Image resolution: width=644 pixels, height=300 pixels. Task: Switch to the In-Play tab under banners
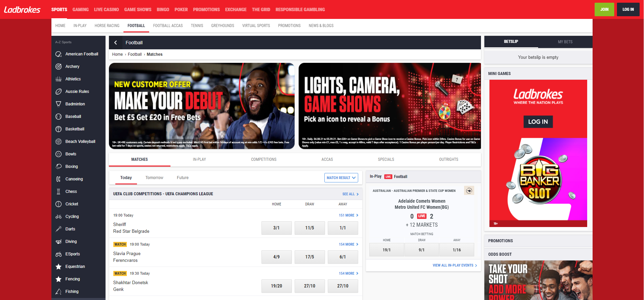[200, 159]
